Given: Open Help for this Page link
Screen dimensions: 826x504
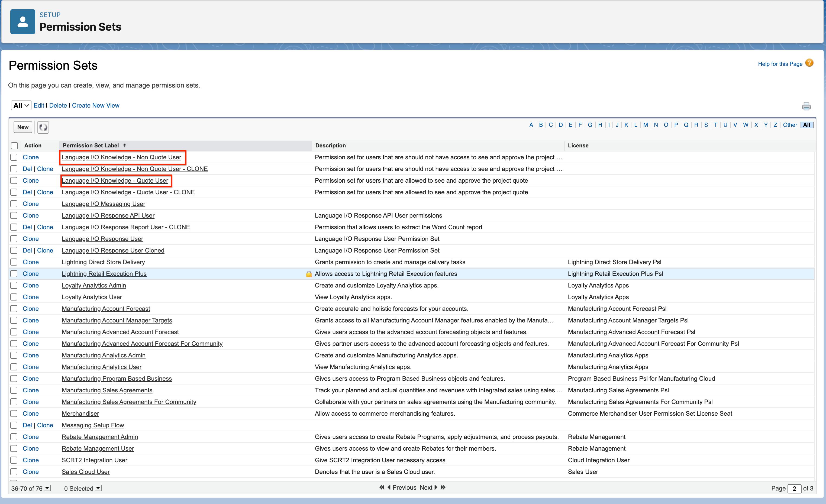Looking at the screenshot, I should pyautogui.click(x=780, y=64).
